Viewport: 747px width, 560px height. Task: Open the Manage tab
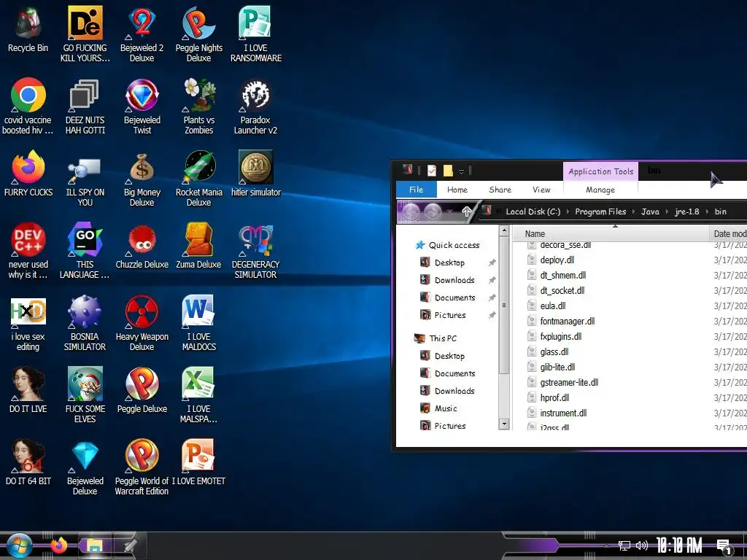coord(600,190)
